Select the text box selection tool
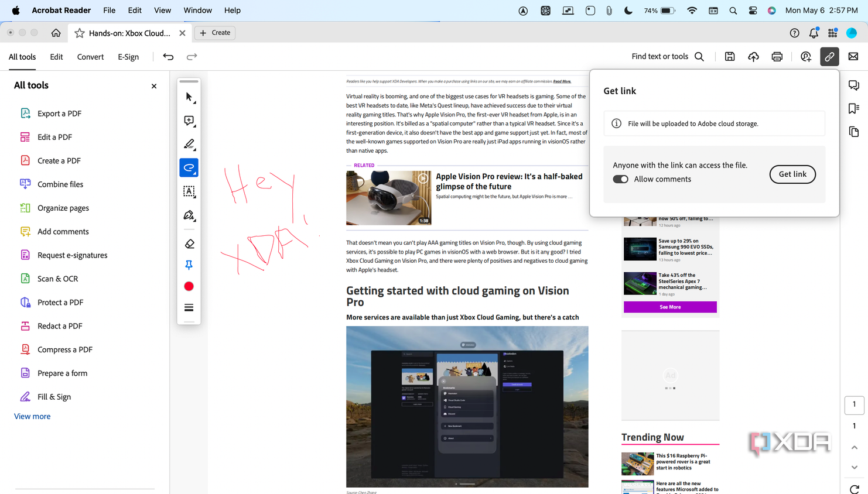Viewport: 868px width, 494px height. click(x=189, y=191)
